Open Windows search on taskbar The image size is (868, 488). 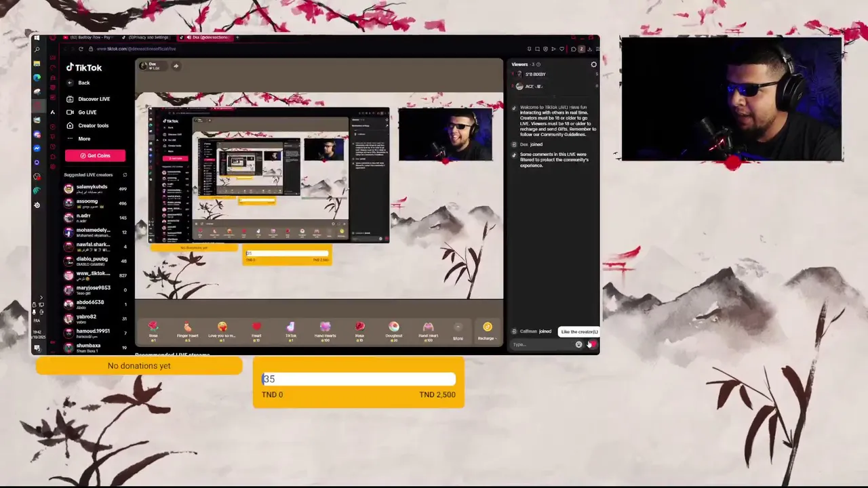[37, 49]
